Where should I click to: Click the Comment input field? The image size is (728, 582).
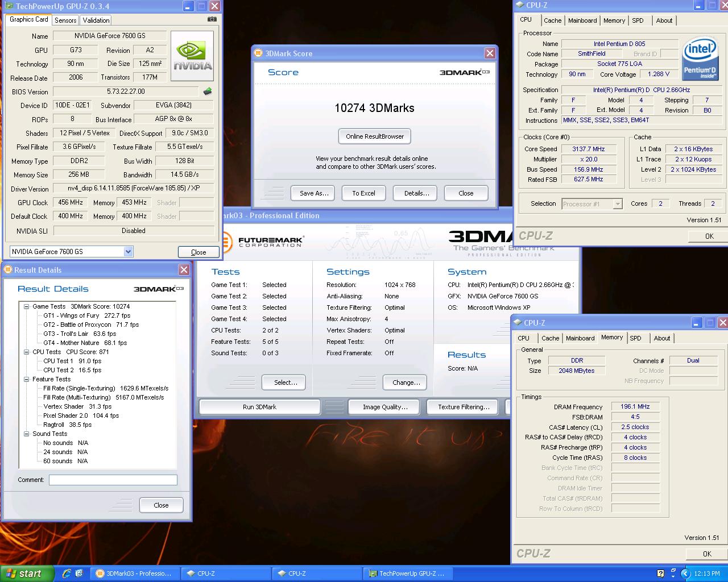click(x=113, y=480)
